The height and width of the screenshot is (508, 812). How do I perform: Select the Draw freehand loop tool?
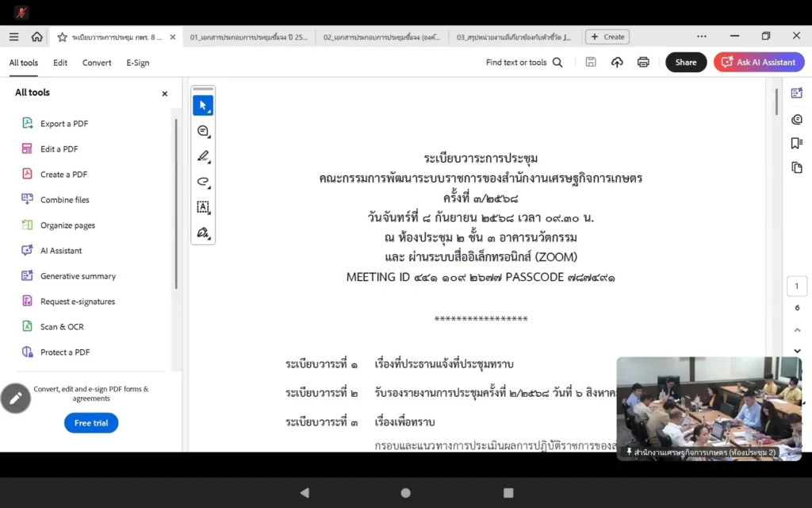[203, 182]
